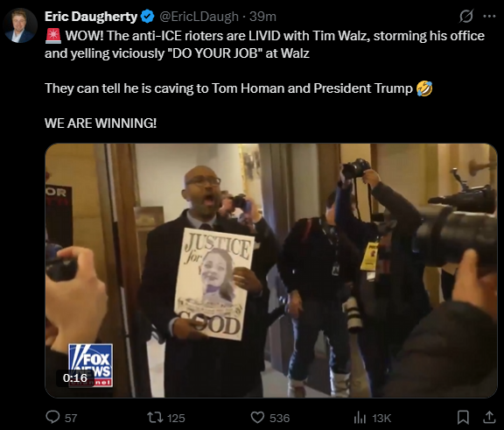Like the post with the heart icon

pos(257,418)
